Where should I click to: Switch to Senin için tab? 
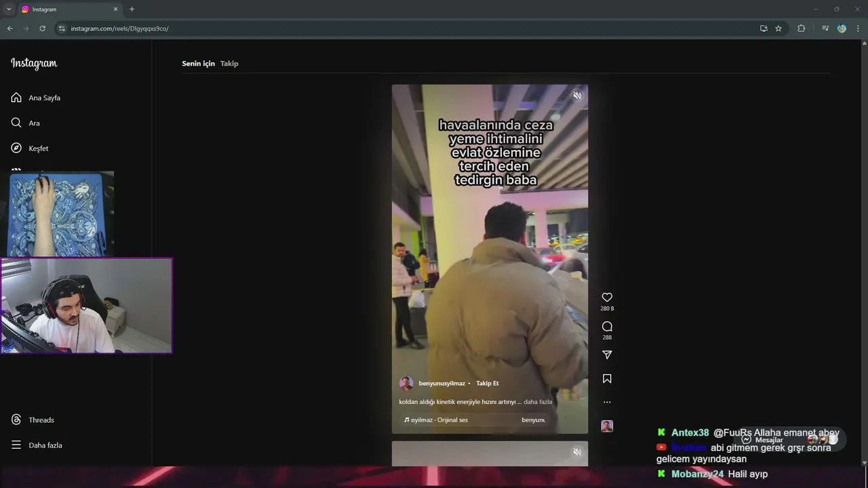(x=198, y=63)
